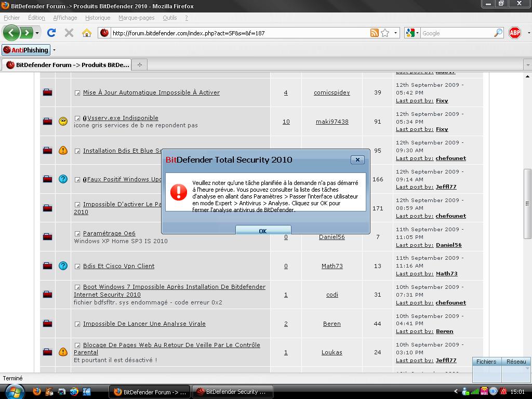The width and height of the screenshot is (532, 399).
Task: Click the Adblock Plus ABP icon
Action: point(515,33)
